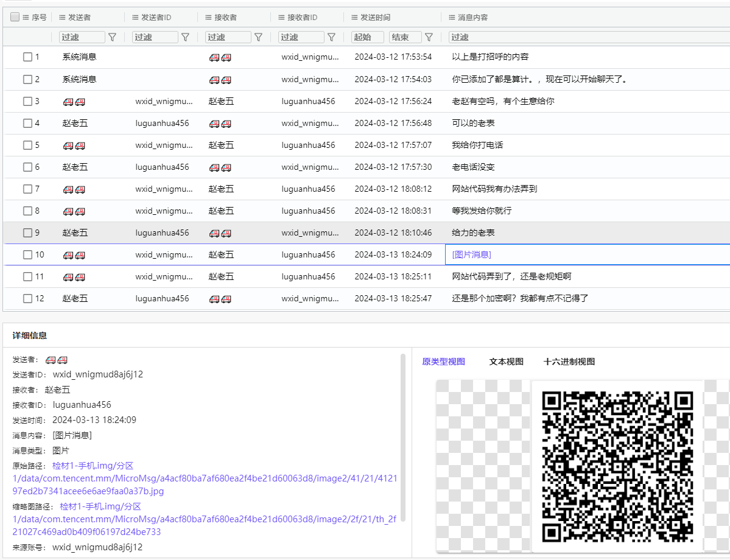Viewport: 730px width, 560px height.
Task: Click the filter funnel icon for 发送者ID column
Action: [185, 37]
